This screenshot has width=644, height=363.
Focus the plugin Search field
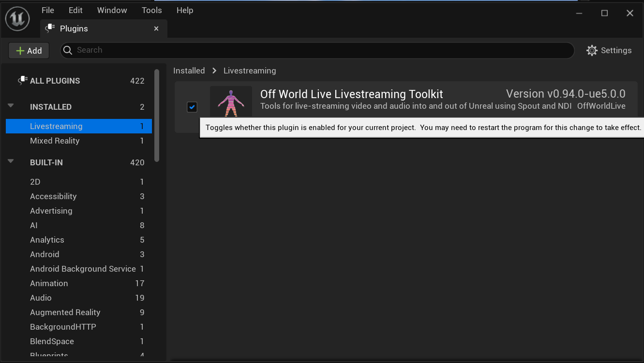[317, 50]
